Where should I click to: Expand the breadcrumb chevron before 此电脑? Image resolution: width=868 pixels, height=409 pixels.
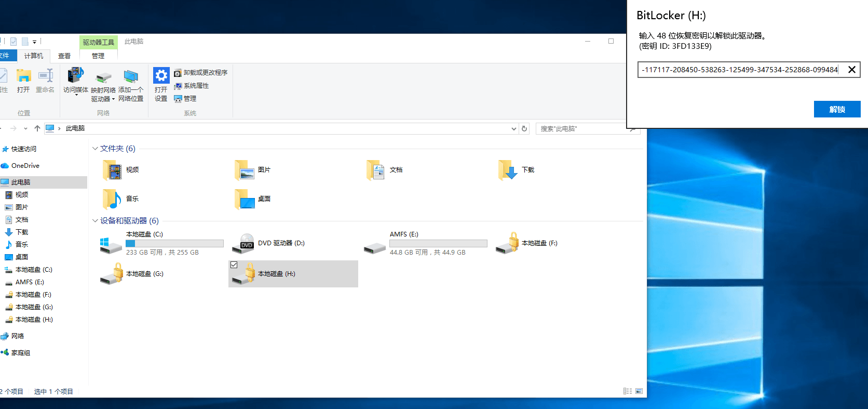(x=59, y=128)
